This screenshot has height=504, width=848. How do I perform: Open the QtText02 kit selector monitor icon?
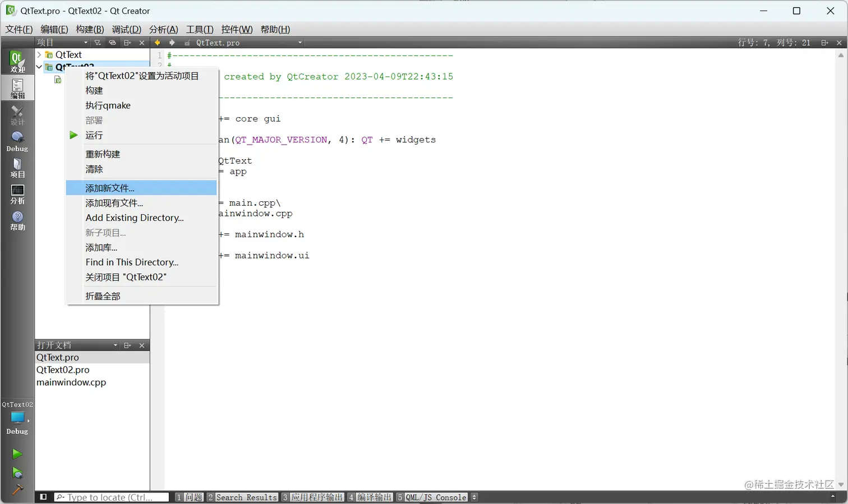point(17,418)
